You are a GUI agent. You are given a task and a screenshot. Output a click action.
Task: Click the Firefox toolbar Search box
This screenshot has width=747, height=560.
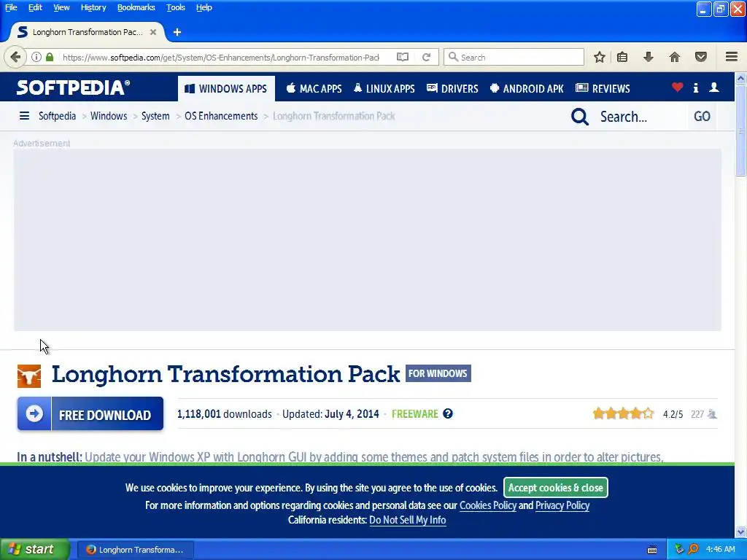coord(514,57)
